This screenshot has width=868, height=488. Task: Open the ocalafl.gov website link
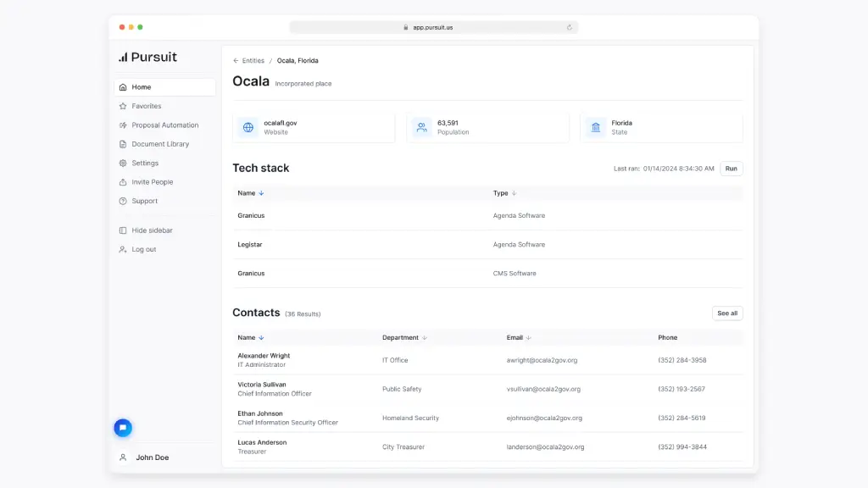point(280,123)
